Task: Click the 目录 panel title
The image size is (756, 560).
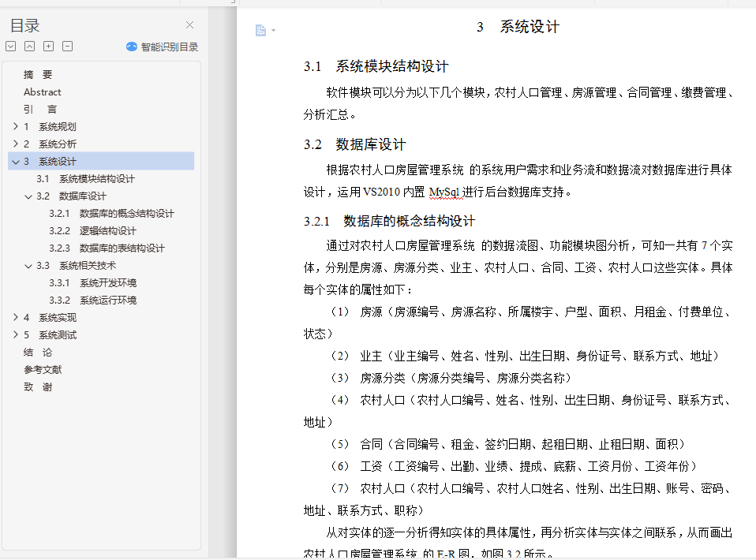Action: (24, 25)
